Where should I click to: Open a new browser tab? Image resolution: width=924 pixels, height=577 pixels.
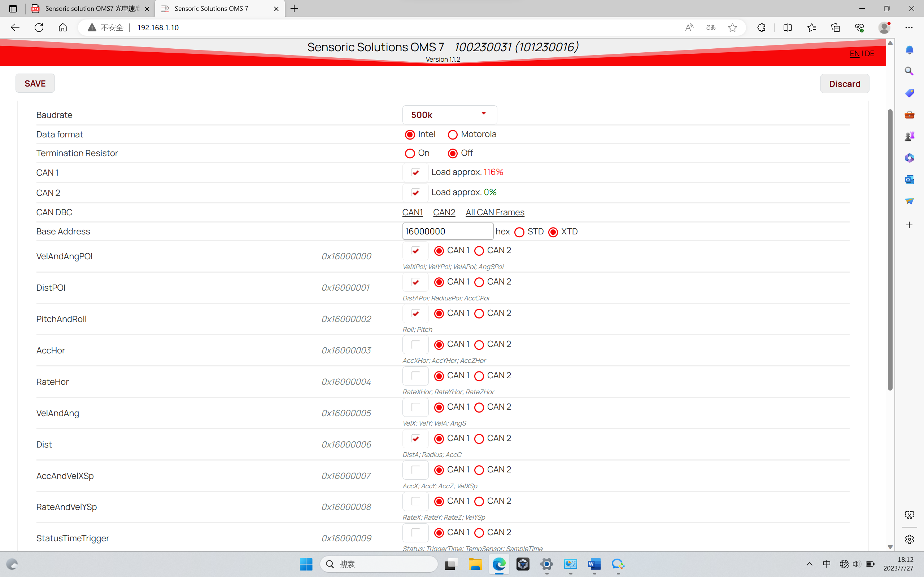tap(294, 8)
